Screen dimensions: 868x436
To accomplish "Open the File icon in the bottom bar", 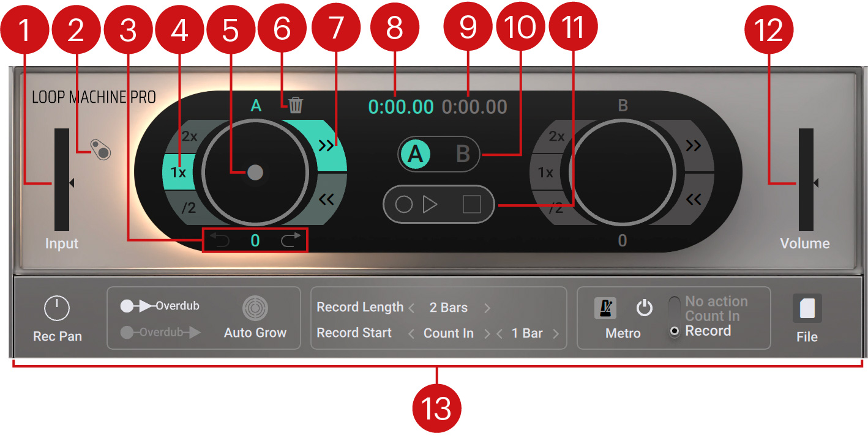I will click(806, 307).
